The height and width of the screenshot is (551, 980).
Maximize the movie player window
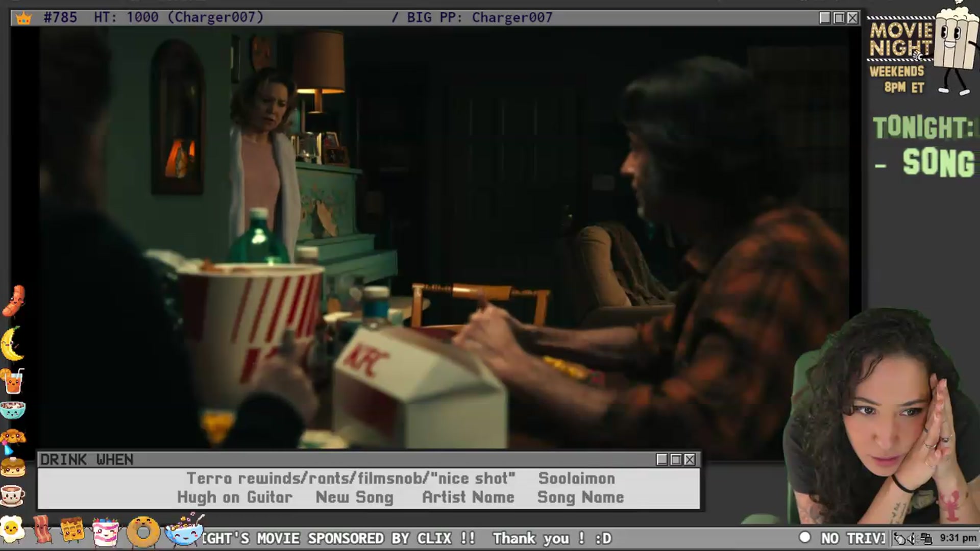tap(839, 18)
